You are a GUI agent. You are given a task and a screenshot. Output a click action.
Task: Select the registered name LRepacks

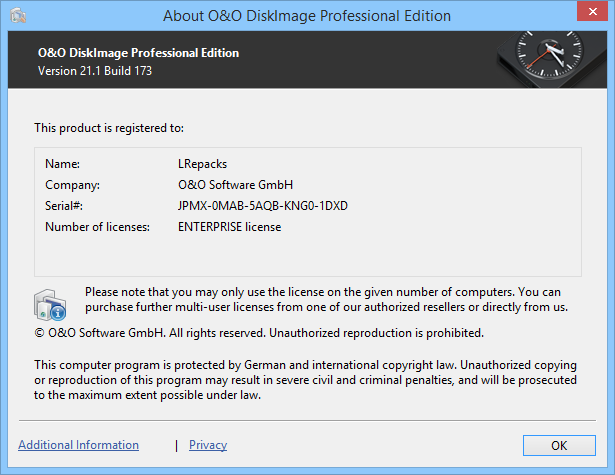pos(202,162)
